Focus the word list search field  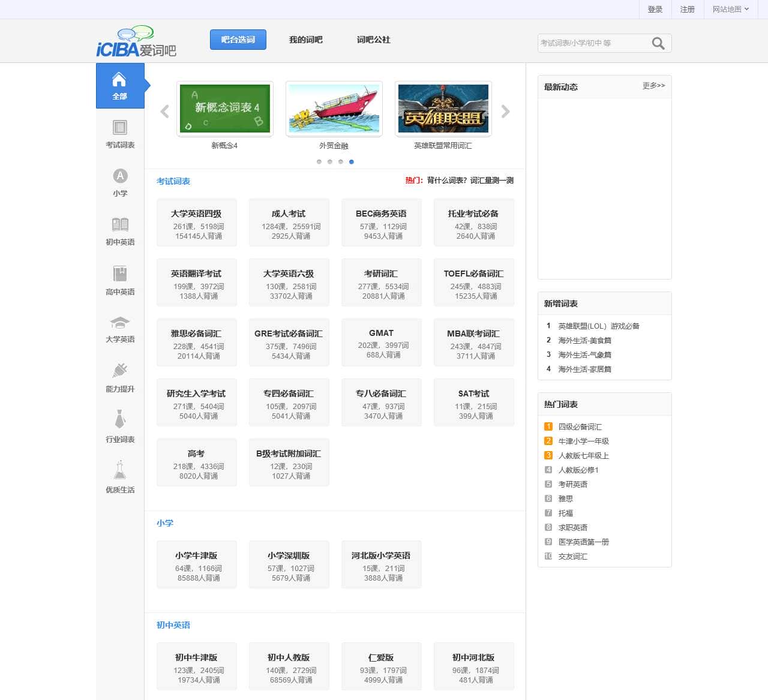(x=593, y=43)
